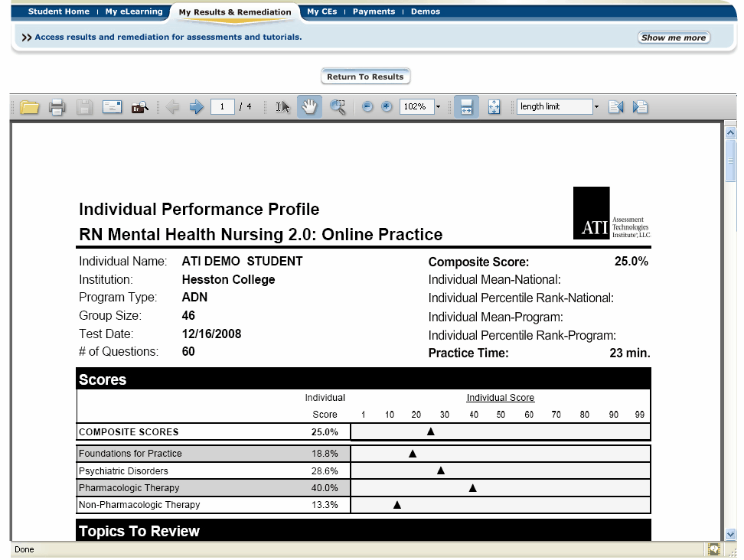Click the status bar security icon

click(713, 549)
